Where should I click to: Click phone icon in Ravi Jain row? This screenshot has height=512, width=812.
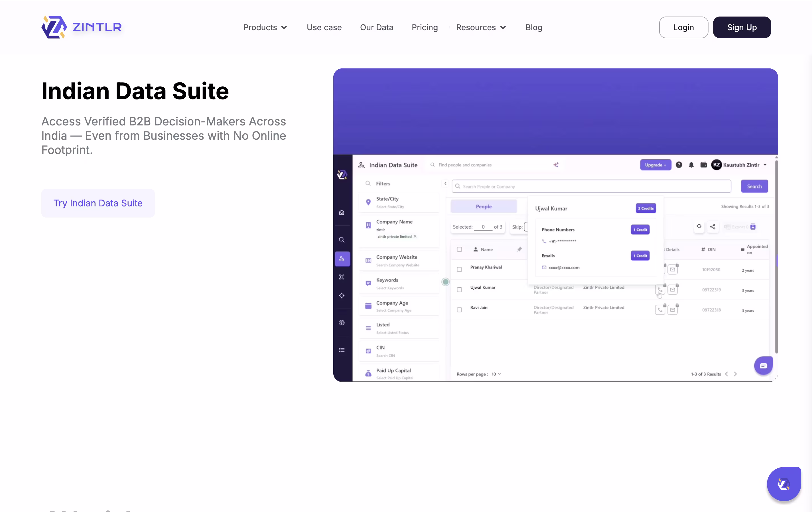coord(660,310)
